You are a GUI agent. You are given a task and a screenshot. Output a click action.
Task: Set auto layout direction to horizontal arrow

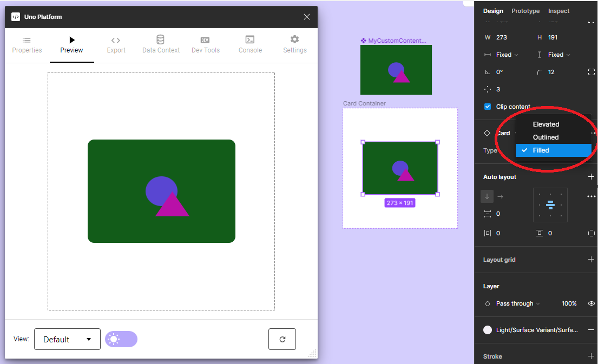[x=502, y=196]
